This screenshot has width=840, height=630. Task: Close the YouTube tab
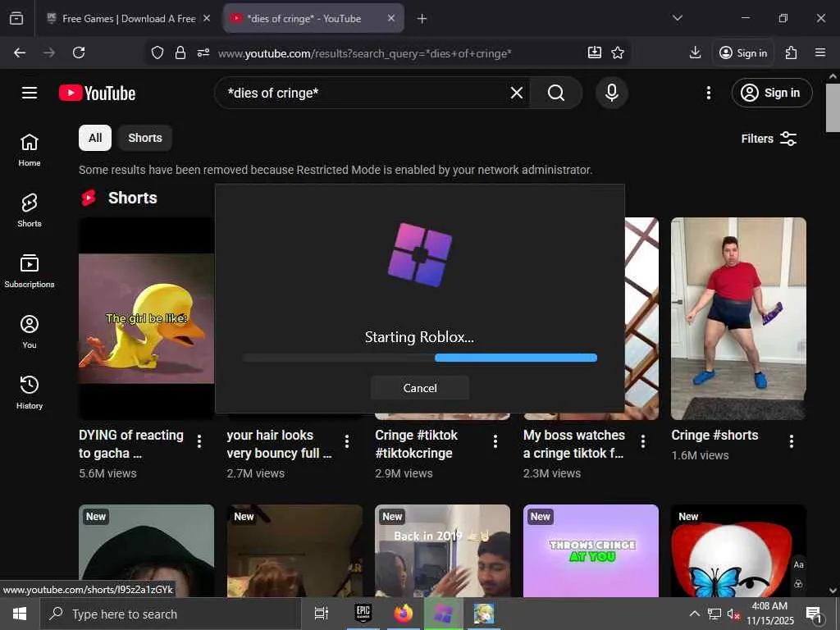pyautogui.click(x=391, y=18)
